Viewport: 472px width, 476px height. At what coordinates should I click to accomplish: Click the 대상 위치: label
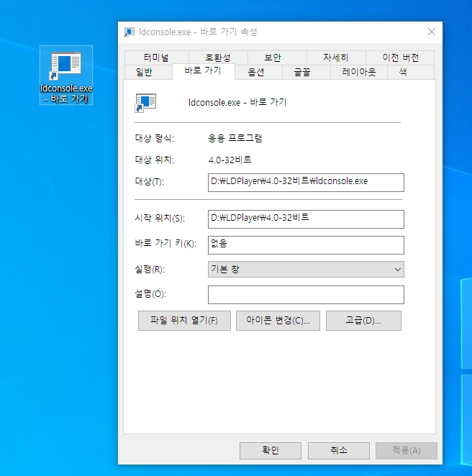[x=155, y=160]
